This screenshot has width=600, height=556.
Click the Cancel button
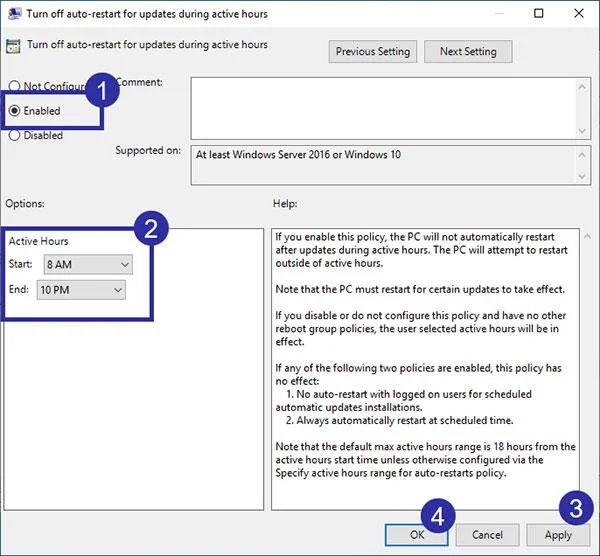(487, 535)
